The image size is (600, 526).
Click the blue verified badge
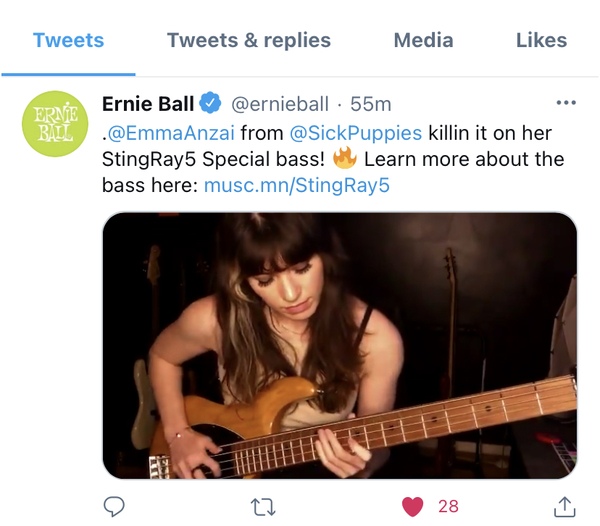click(210, 103)
